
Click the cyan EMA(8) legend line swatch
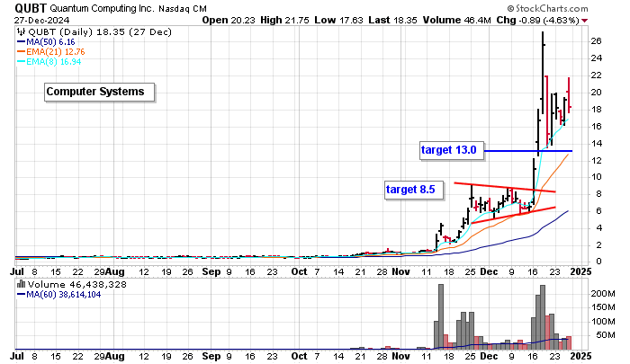click(22, 62)
